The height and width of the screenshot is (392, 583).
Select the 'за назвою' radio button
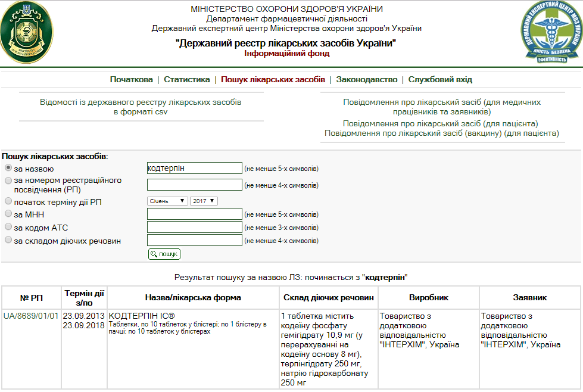tap(8, 168)
